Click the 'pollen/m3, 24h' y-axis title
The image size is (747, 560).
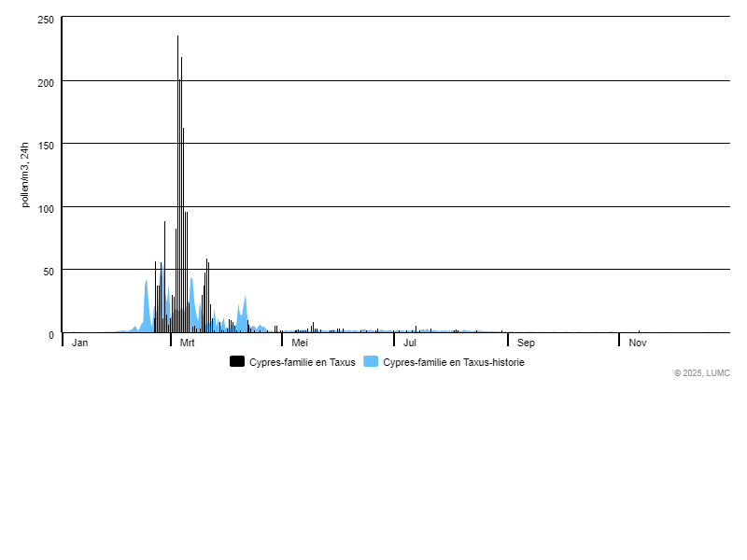[x=25, y=175]
